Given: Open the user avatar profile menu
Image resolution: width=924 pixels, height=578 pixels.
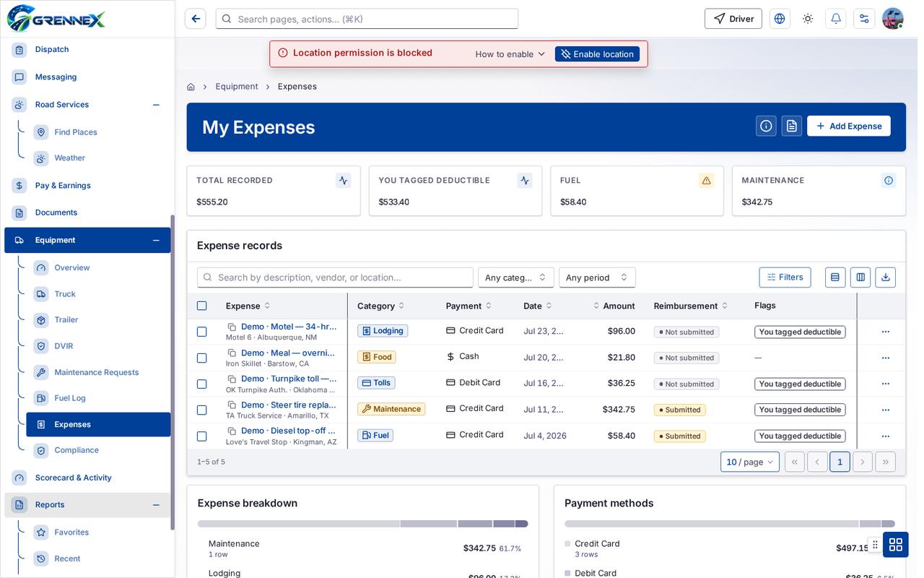Looking at the screenshot, I should pyautogui.click(x=893, y=19).
